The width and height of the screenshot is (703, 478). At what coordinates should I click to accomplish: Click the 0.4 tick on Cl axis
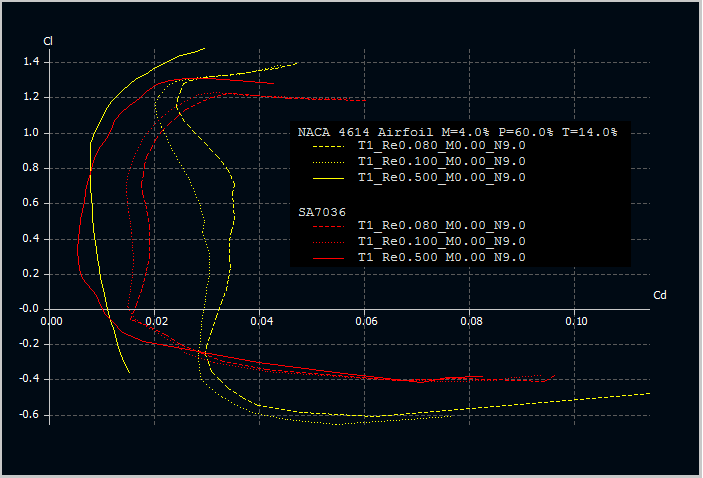(x=31, y=239)
